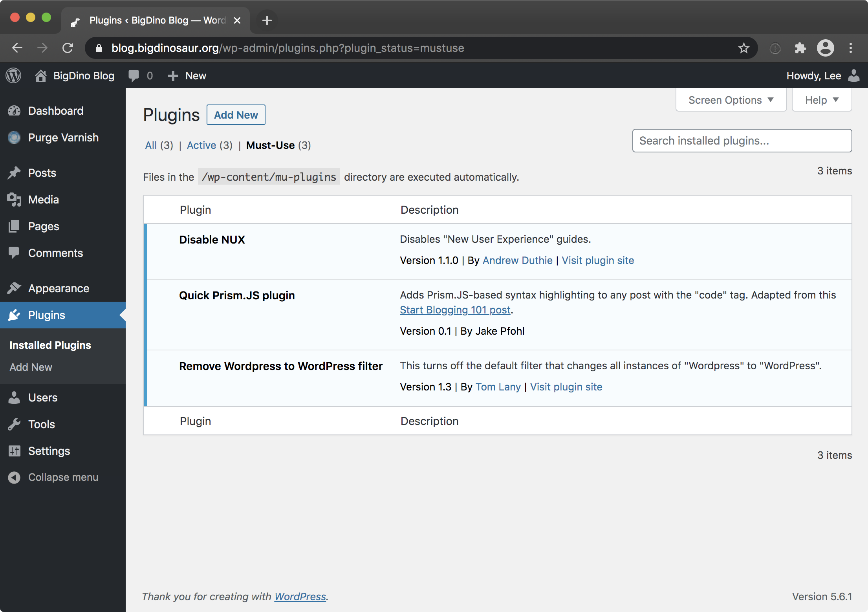Open the comments bubble icon in admin bar
Image resolution: width=868 pixels, height=612 pixels.
(x=134, y=75)
